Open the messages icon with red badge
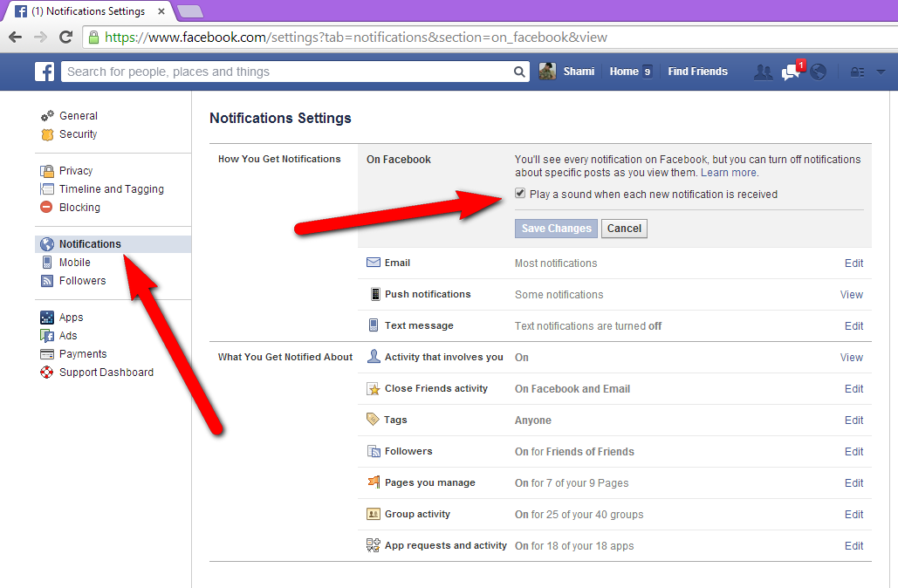Image resolution: width=898 pixels, height=588 pixels. tap(792, 72)
